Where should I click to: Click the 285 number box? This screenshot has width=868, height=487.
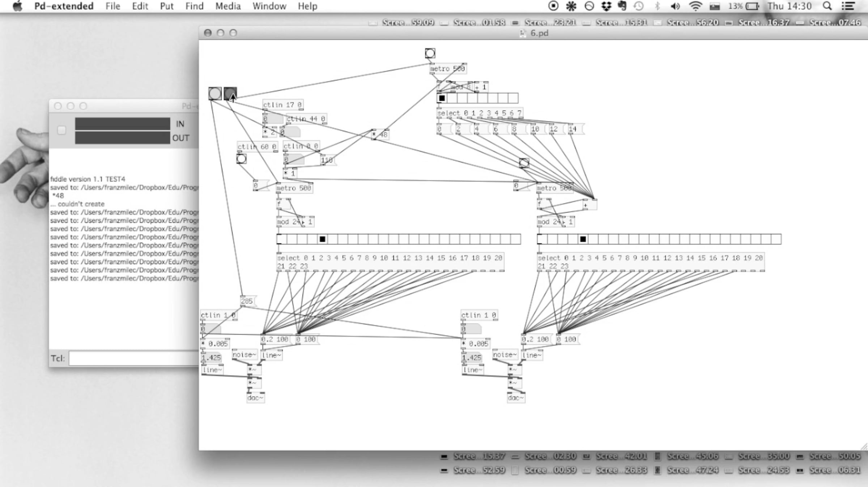(247, 301)
